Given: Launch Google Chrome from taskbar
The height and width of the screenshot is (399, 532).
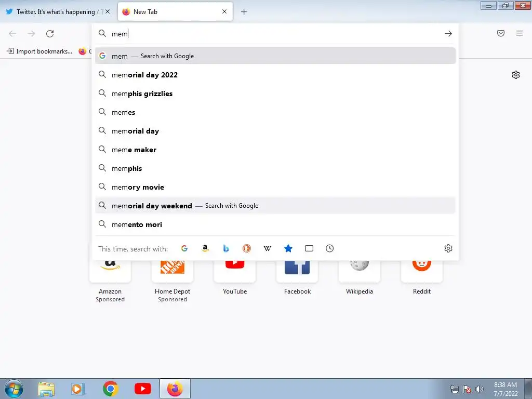Looking at the screenshot, I should (x=111, y=389).
